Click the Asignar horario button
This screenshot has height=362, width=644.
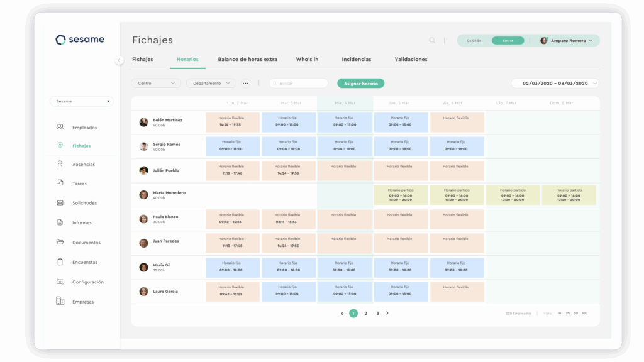(360, 83)
